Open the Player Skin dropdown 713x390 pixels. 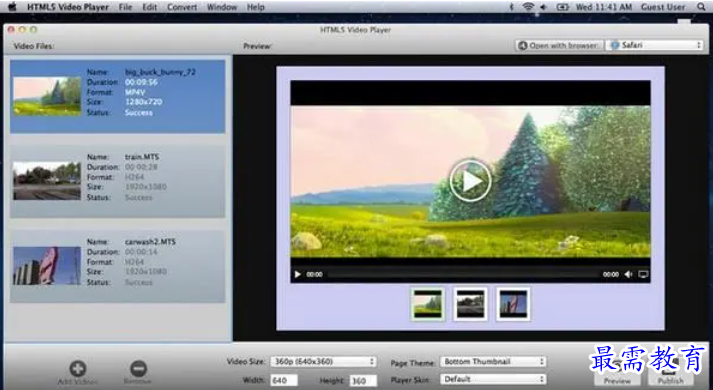tap(493, 379)
